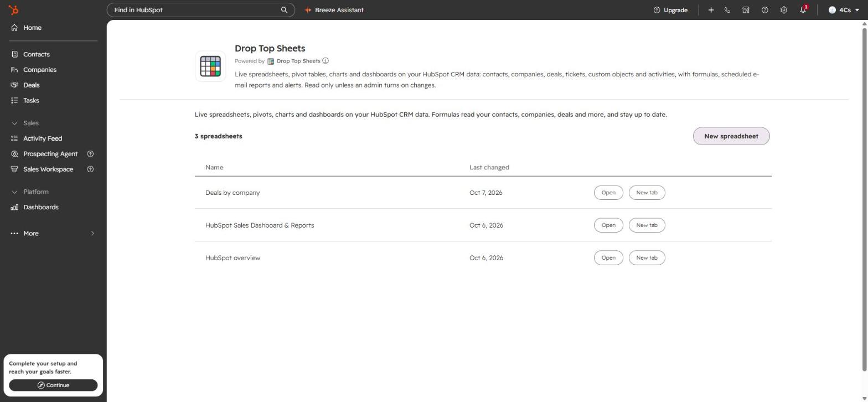This screenshot has width=868, height=402.
Task: Open HubSpot overview in new tab
Action: tap(647, 258)
